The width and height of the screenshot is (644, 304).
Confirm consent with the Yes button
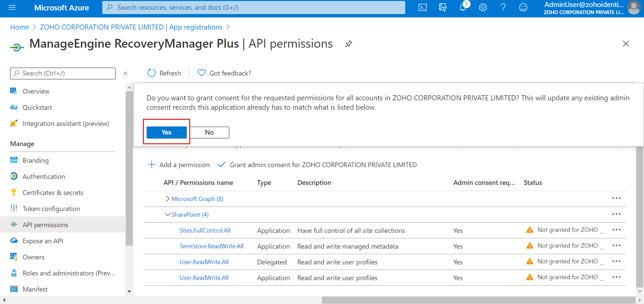(x=166, y=133)
